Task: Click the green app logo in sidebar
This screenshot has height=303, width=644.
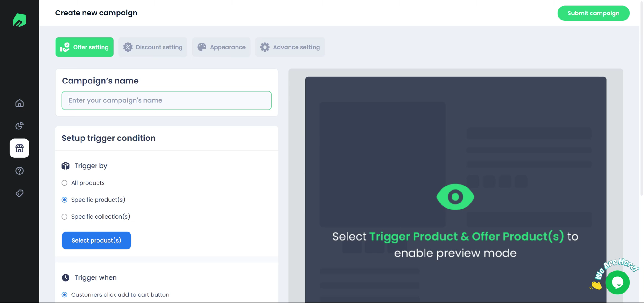Action: coord(19,20)
